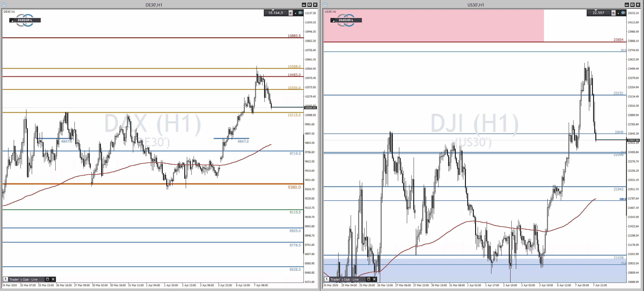Click the DE30',H1 window title bar
Viewport: 644px width, 291px height.
[154, 5]
